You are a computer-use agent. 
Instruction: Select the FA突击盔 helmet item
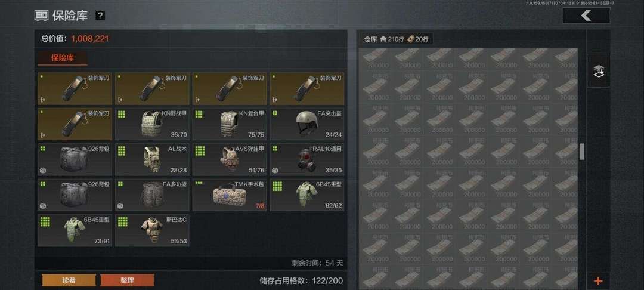[x=307, y=124]
